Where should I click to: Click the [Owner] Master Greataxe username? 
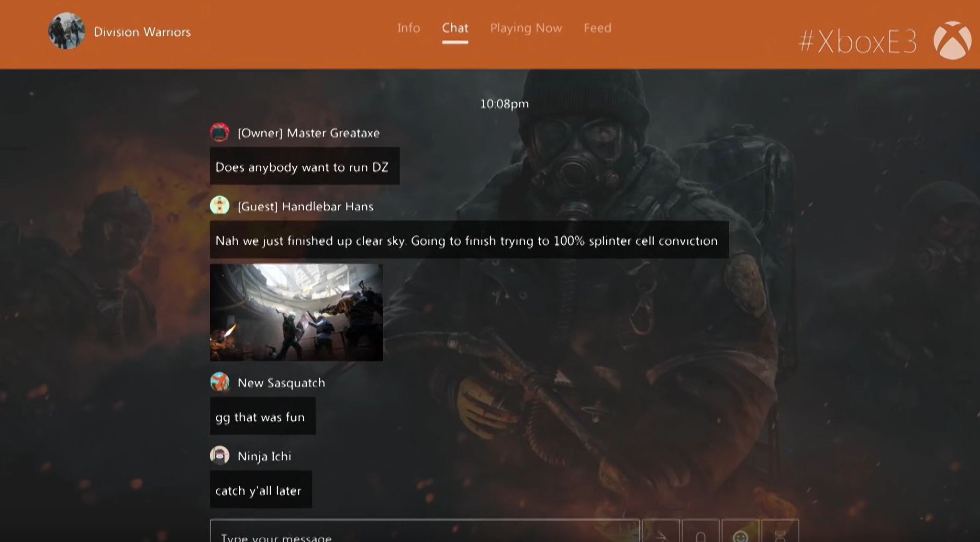pos(309,133)
